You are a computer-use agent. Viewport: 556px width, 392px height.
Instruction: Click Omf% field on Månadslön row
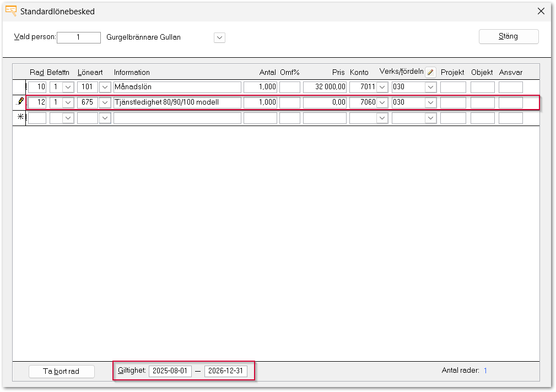coord(290,87)
